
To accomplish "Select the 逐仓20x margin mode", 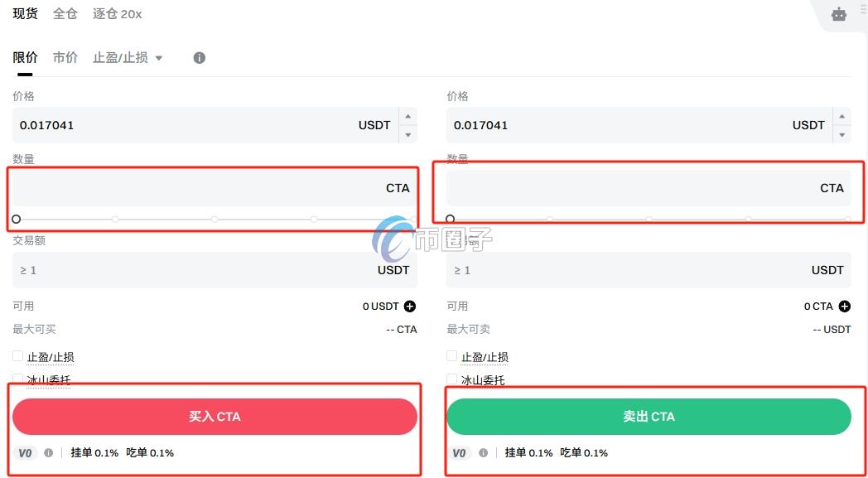I will [x=117, y=14].
